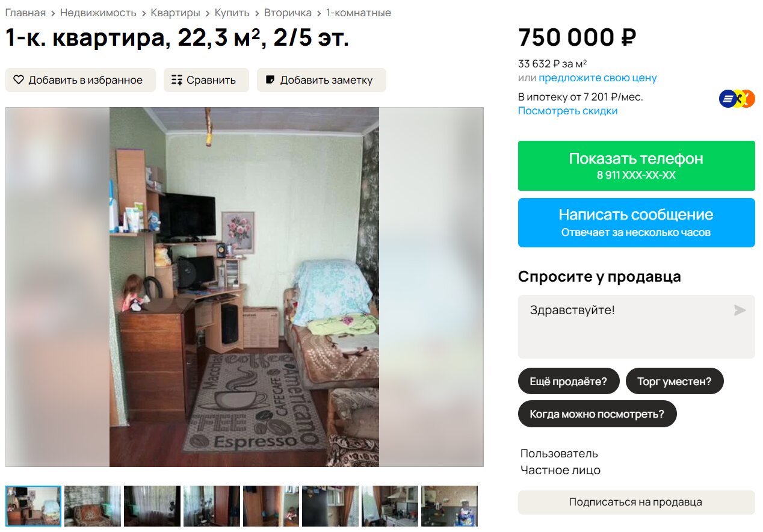Select Когда можно посмотреть? quick question

click(597, 414)
